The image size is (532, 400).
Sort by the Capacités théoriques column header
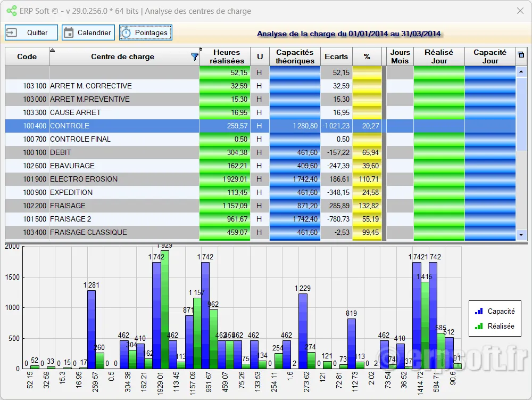coord(295,56)
